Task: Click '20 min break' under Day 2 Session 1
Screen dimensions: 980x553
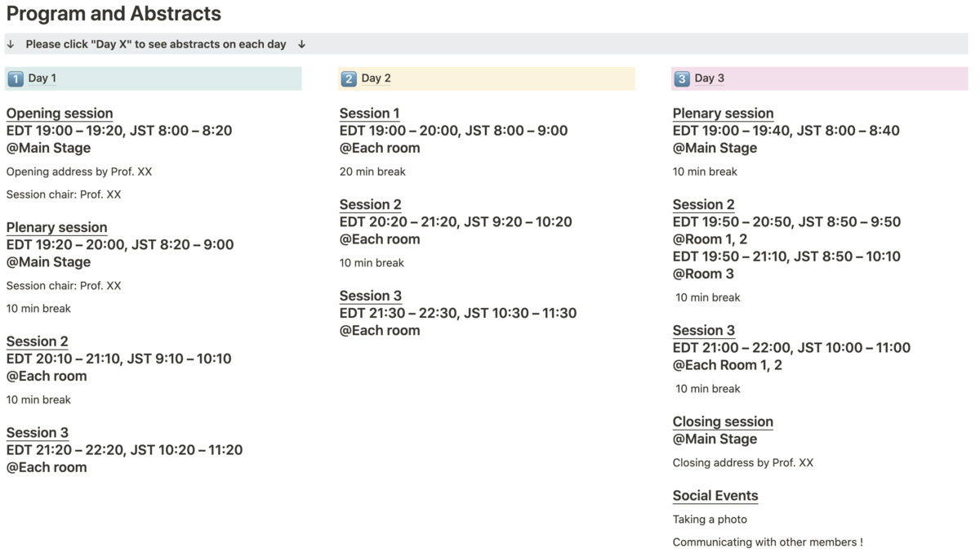Action: coord(372,172)
